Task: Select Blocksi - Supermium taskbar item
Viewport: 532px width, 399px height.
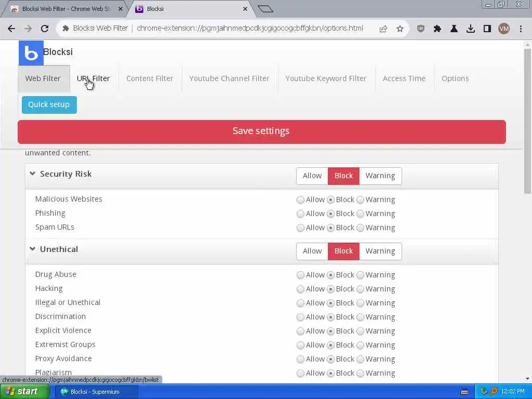Action: [96, 392]
